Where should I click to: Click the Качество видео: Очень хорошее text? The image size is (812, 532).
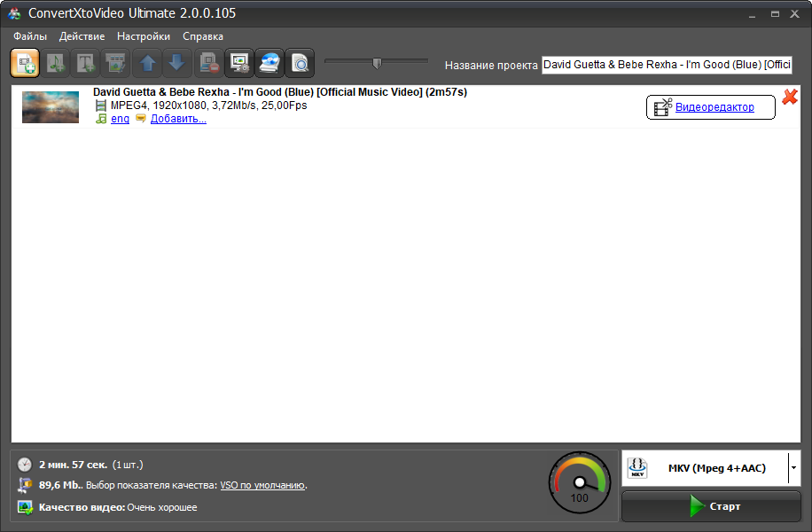point(118,507)
